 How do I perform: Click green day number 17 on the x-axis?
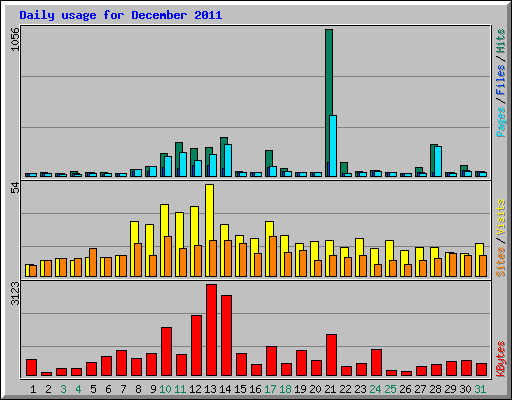tap(270, 389)
